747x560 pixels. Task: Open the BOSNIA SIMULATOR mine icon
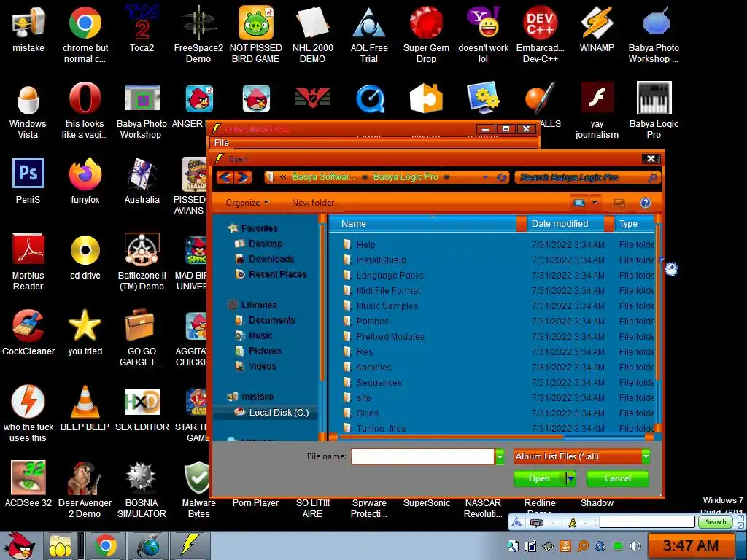click(142, 489)
